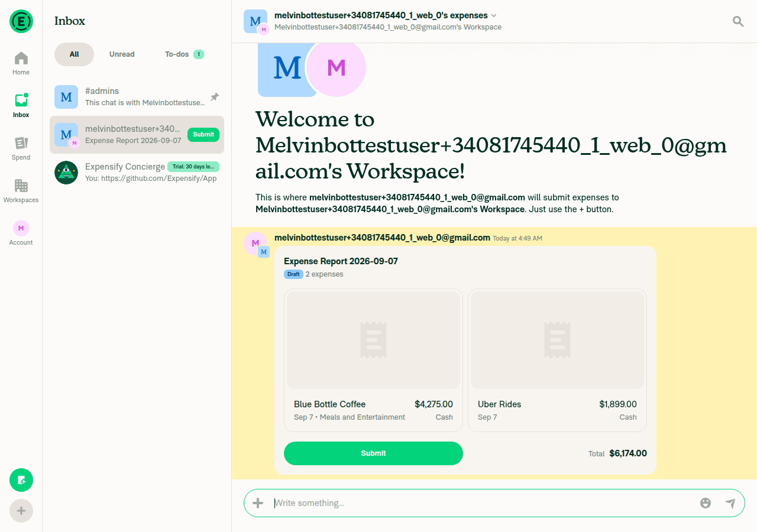Open the Spend section
This screenshot has height=532, width=757.
point(21,149)
